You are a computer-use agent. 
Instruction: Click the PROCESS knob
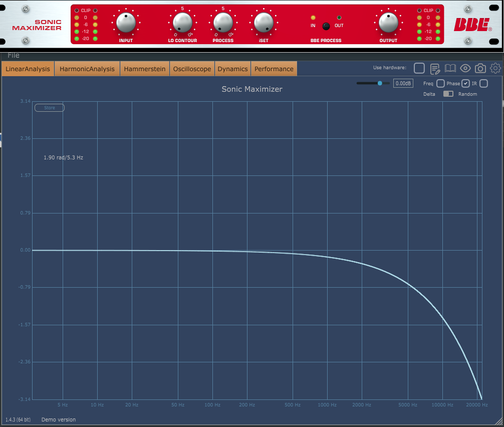pos(223,23)
